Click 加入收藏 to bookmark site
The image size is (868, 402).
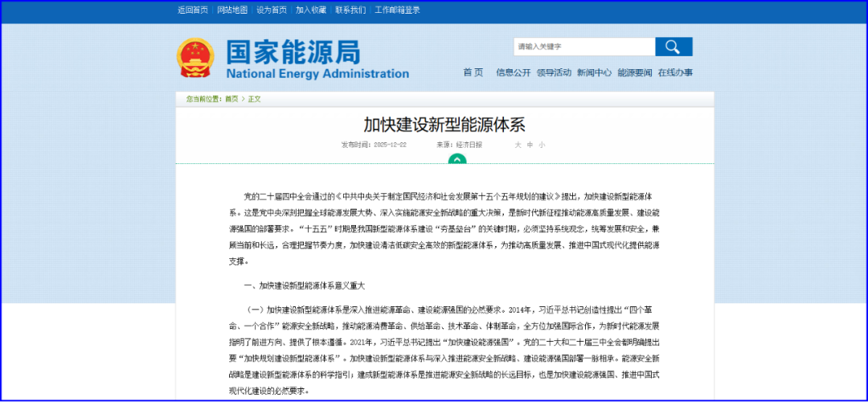point(311,10)
